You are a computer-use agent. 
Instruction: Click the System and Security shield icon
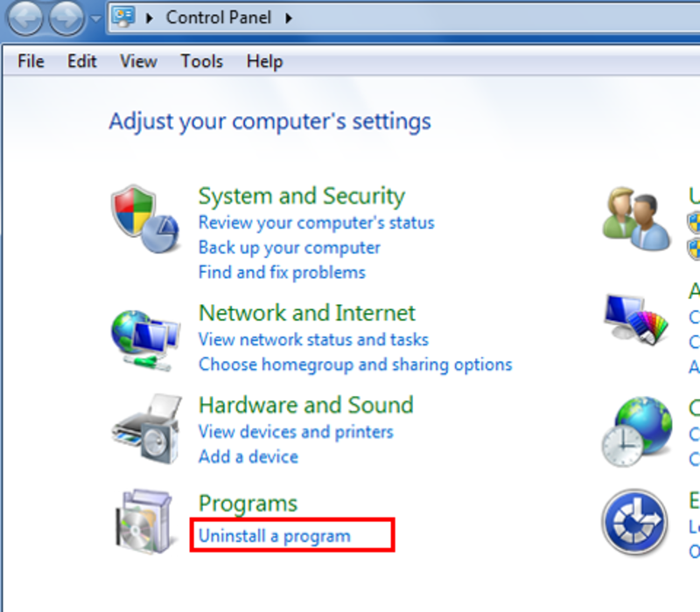(144, 218)
